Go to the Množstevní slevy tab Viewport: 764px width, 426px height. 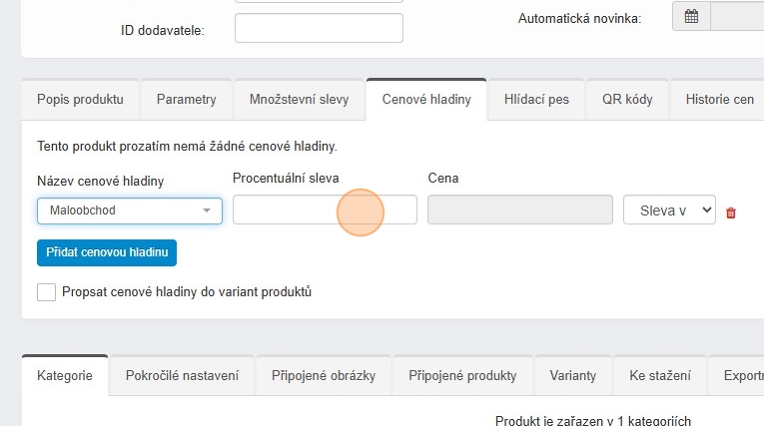point(299,100)
